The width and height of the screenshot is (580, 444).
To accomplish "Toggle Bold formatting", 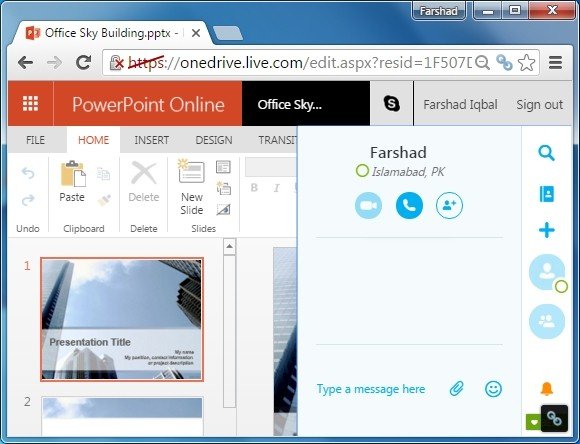I will (254, 188).
